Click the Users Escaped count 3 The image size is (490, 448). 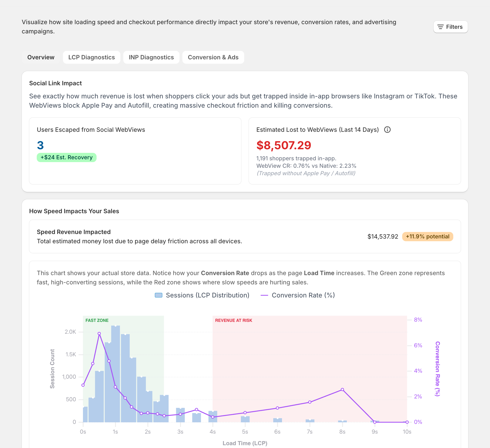pos(40,145)
